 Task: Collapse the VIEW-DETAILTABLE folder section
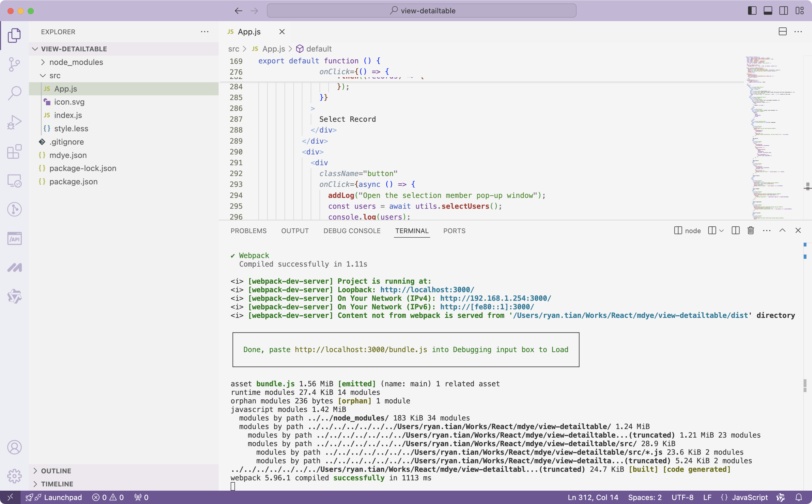[x=124, y=49]
